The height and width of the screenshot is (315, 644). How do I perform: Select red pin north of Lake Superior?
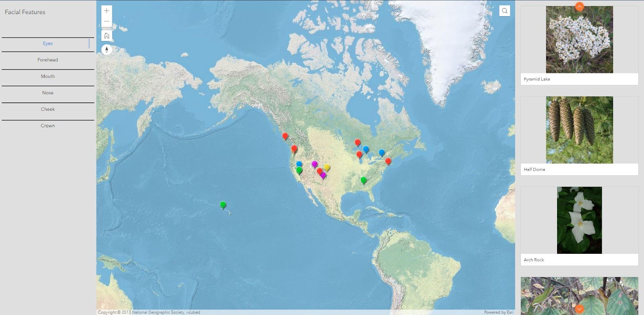pyautogui.click(x=357, y=142)
